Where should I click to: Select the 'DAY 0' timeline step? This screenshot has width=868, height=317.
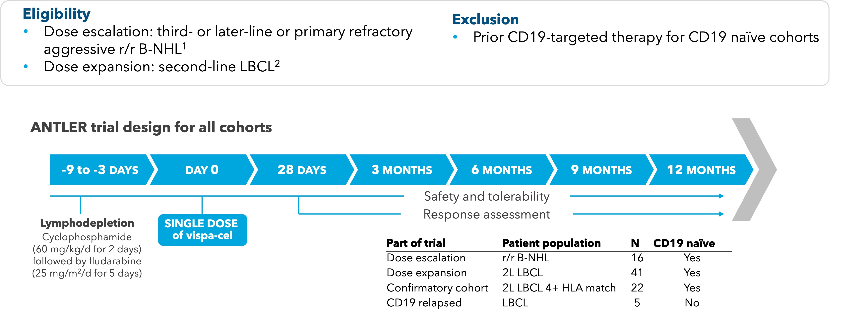click(202, 170)
